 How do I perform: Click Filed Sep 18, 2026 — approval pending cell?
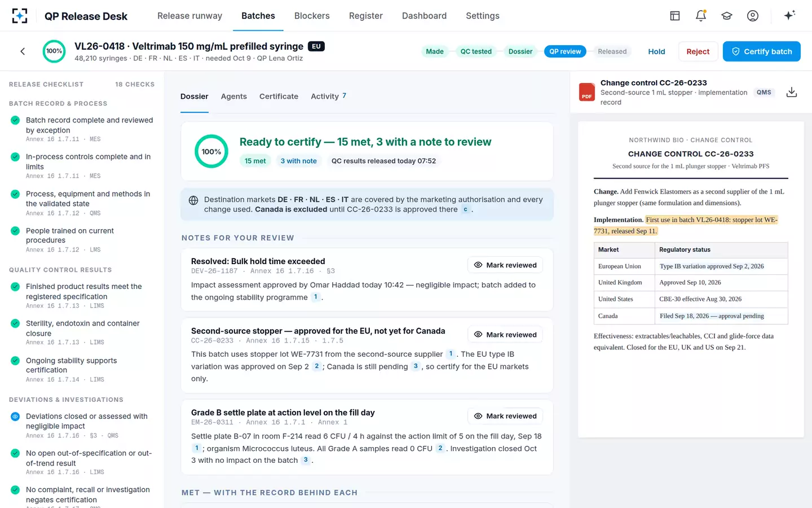[x=721, y=316]
